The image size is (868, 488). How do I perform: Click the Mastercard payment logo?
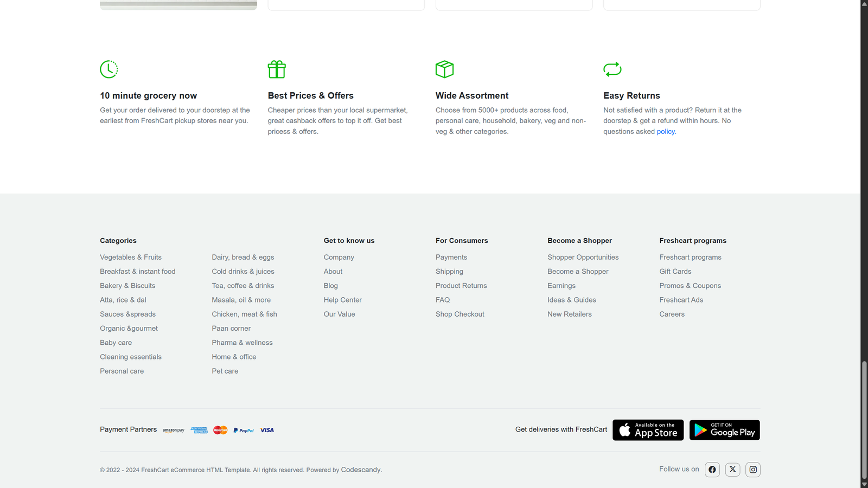[220, 431]
